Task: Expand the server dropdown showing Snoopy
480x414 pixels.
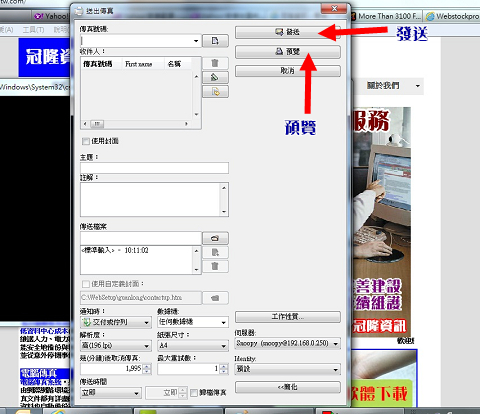Action: (x=288, y=343)
